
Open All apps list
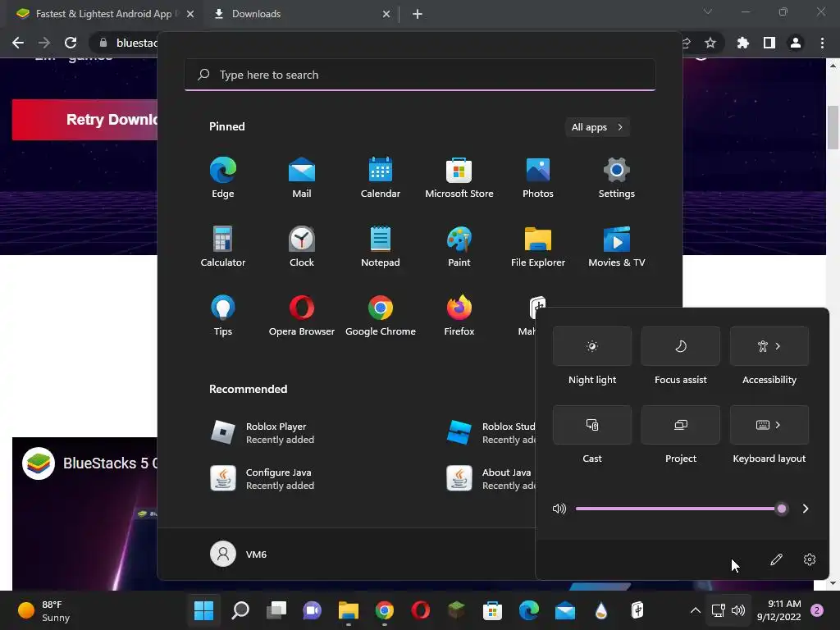(597, 127)
